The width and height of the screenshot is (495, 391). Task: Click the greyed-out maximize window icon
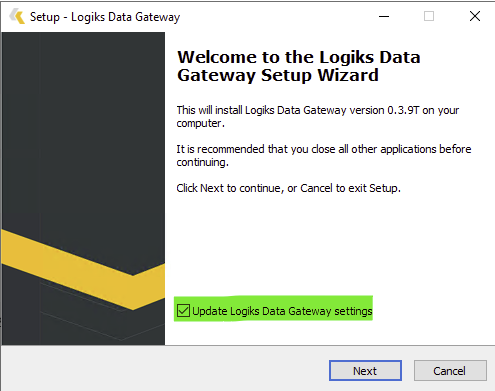tap(429, 16)
